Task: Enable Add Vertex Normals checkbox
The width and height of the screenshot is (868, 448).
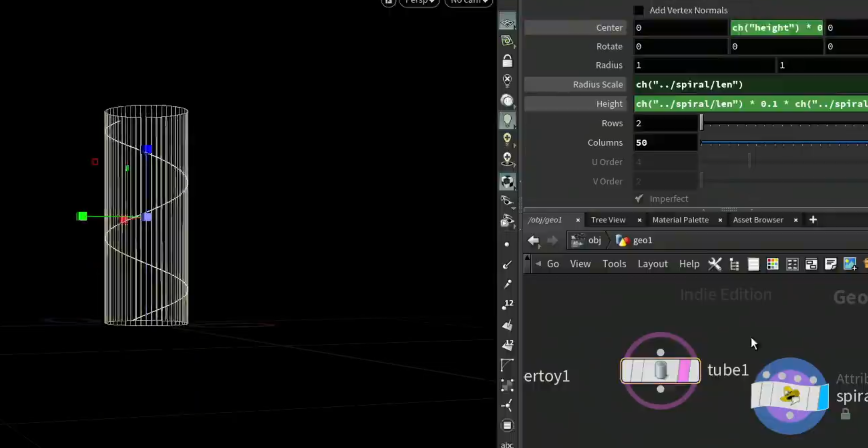Action: [639, 10]
